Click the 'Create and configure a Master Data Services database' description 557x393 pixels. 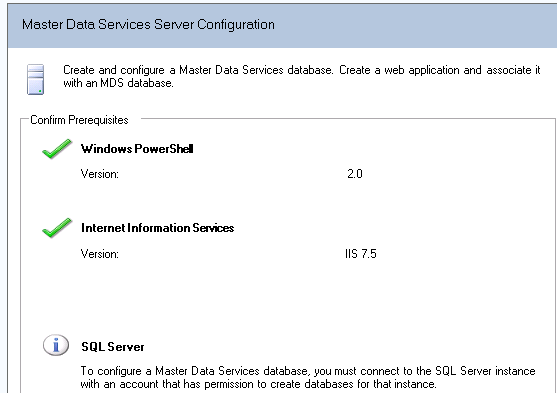click(x=302, y=76)
